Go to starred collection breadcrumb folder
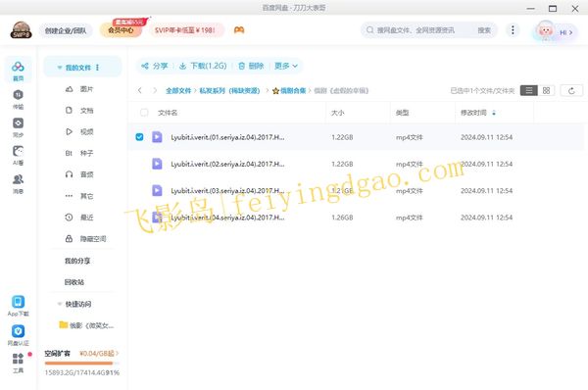The image size is (588, 390). pos(289,90)
